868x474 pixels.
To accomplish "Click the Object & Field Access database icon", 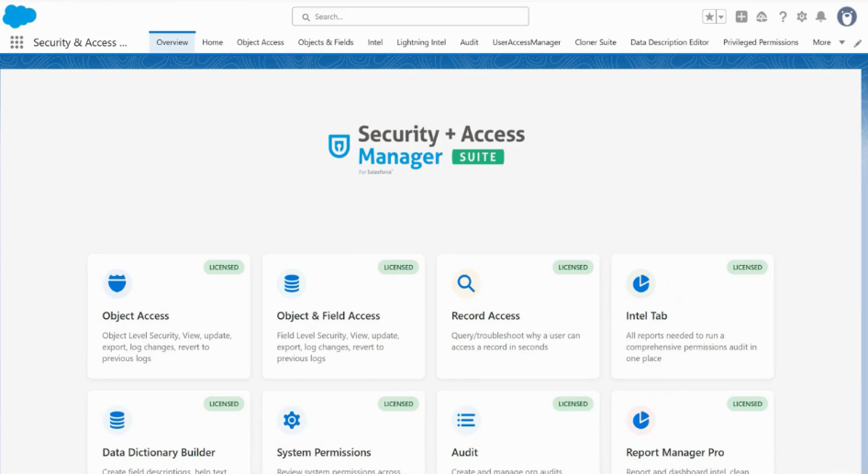I will point(291,283).
